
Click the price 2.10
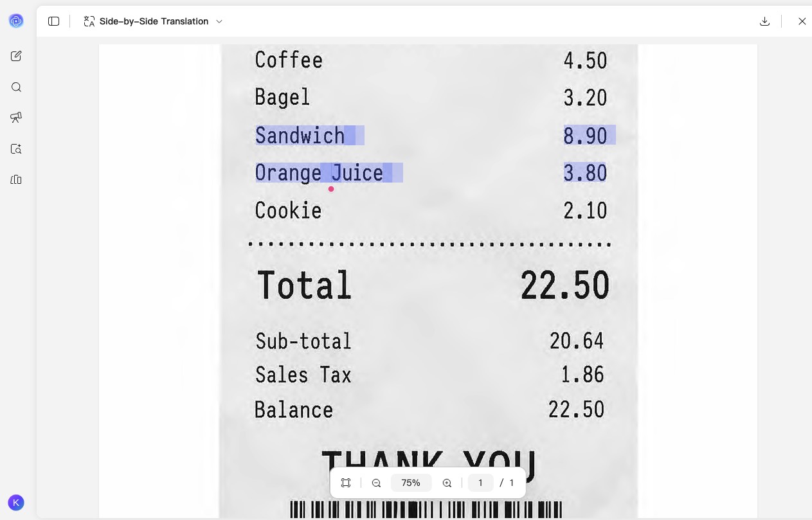point(586,210)
